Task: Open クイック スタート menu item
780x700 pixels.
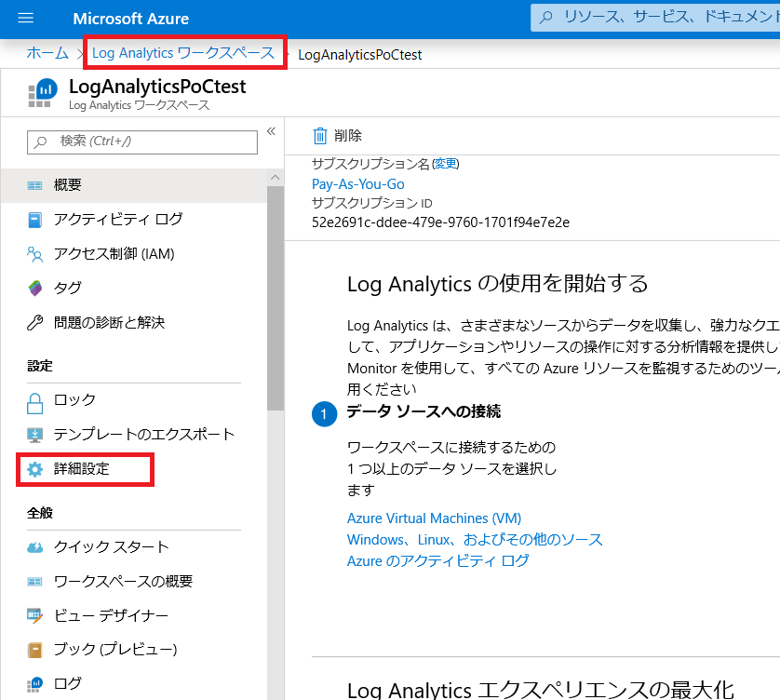Action: tap(134, 547)
